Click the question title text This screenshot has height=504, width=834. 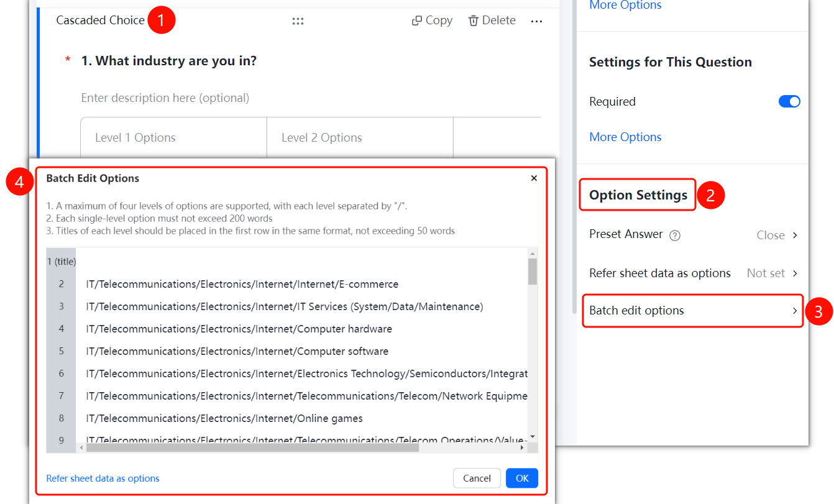click(x=169, y=61)
